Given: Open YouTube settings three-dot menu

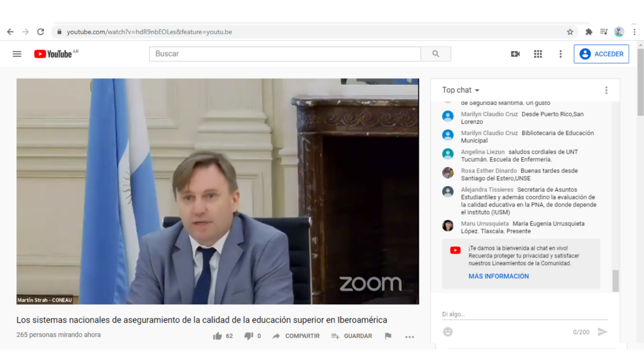Looking at the screenshot, I should click(560, 54).
